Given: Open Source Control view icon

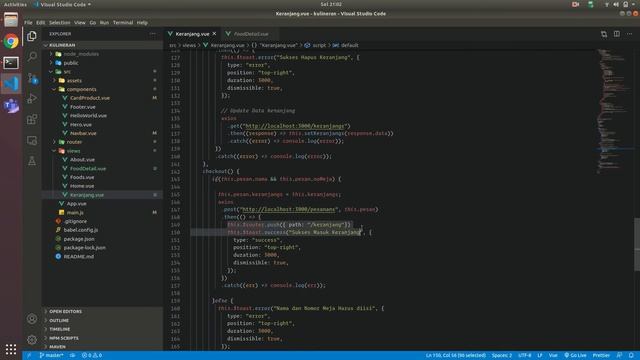Looking at the screenshot, I should (32, 78).
